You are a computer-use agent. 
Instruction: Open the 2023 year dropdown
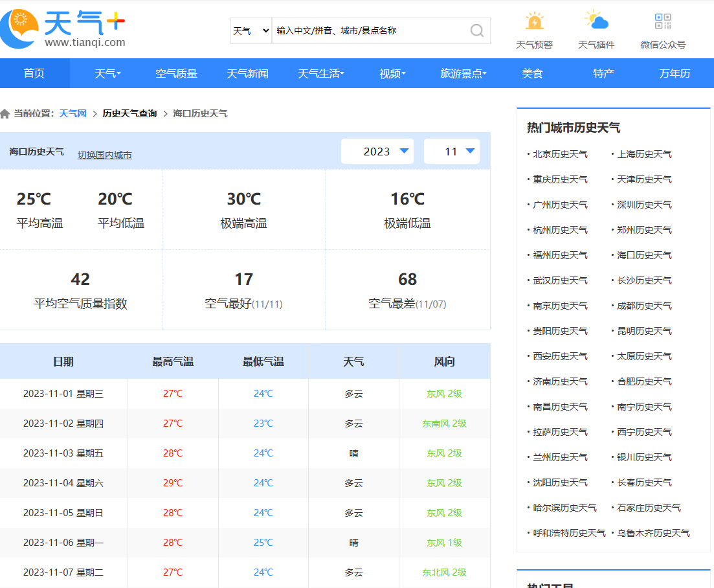click(x=377, y=152)
